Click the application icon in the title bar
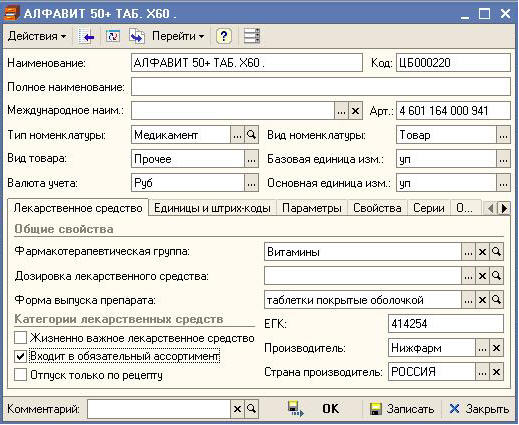 [10, 14]
